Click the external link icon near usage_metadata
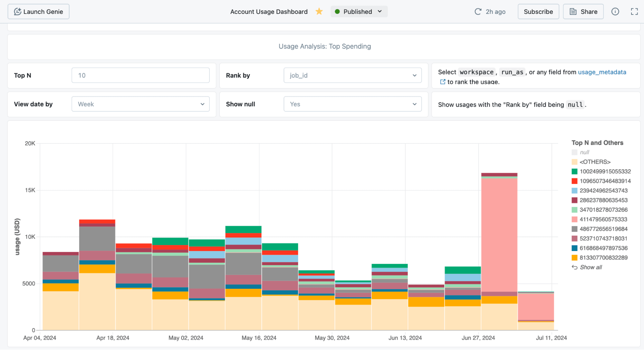 click(443, 82)
